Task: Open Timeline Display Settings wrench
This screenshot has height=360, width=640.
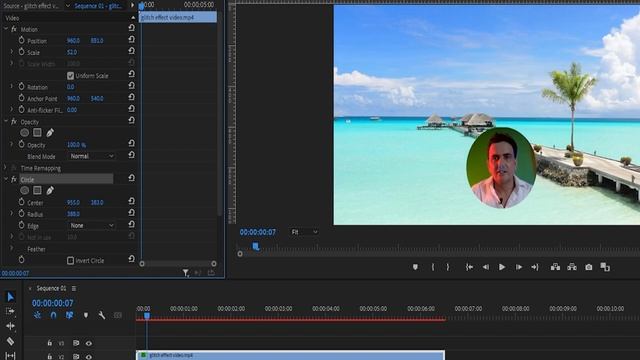Action: pos(102,315)
